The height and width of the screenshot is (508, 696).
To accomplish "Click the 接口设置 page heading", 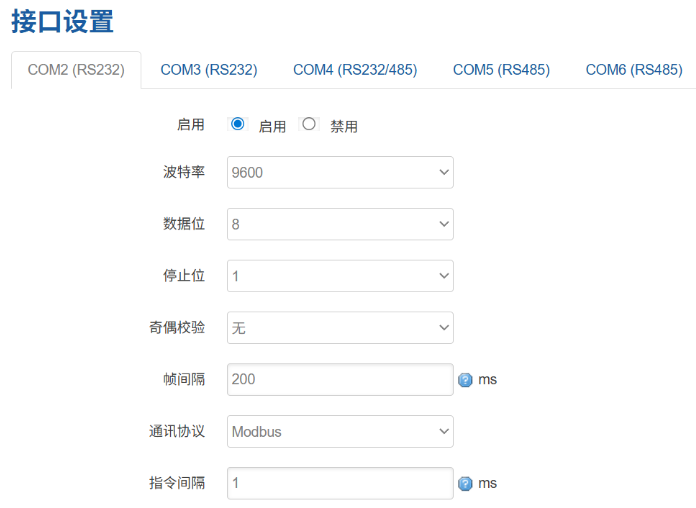I will (x=63, y=21).
